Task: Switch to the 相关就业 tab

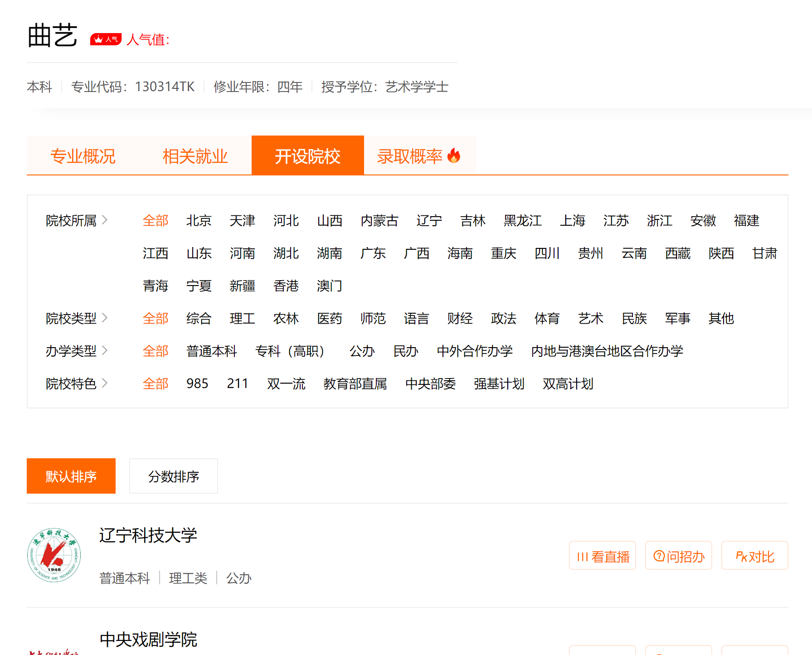Action: [195, 156]
